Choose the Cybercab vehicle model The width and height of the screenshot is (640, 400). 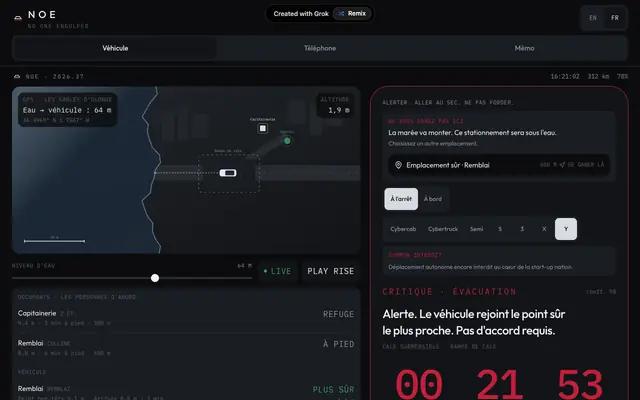coord(403,229)
